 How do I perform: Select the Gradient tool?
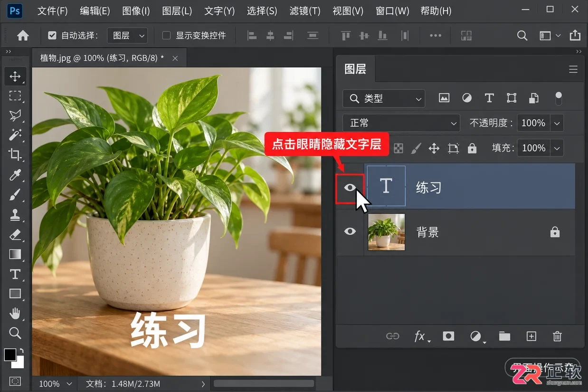coord(15,254)
